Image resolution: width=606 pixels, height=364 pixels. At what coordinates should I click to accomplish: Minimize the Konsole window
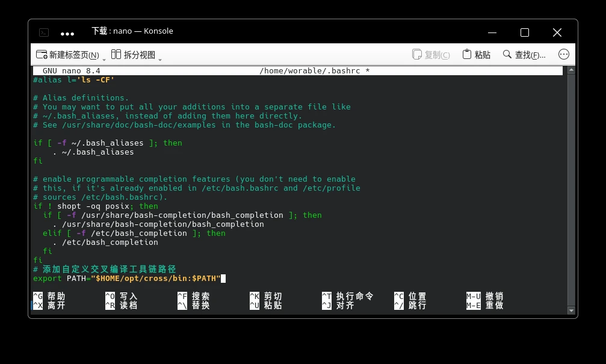492,32
